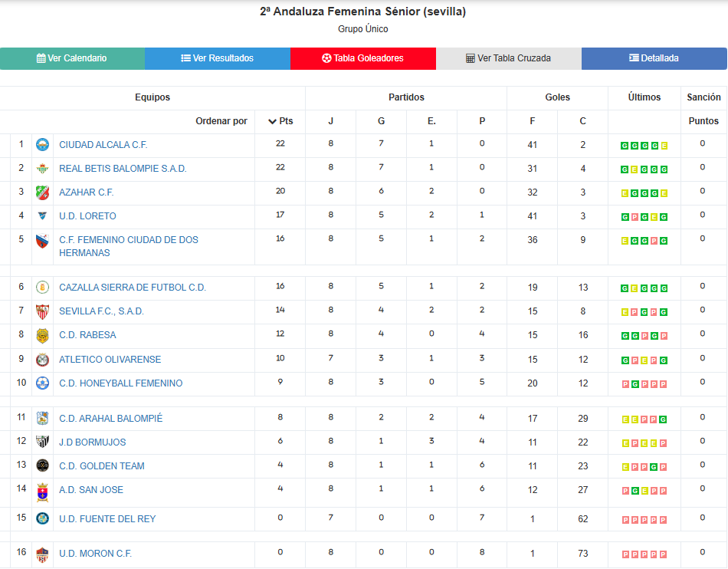
Task: Open C.D. RABESA team link
Action: (87, 335)
